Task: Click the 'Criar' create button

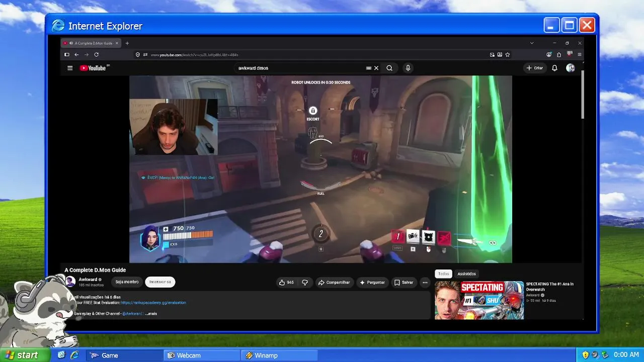Action: coord(535,68)
